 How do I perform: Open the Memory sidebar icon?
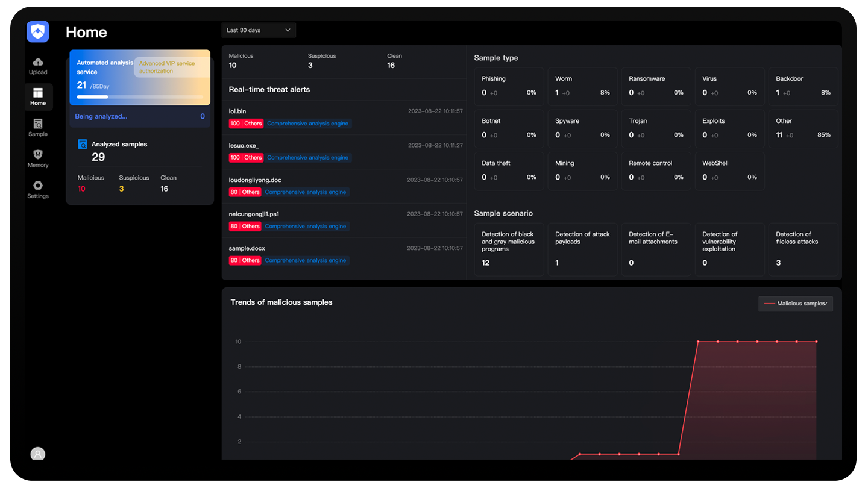pyautogui.click(x=38, y=155)
